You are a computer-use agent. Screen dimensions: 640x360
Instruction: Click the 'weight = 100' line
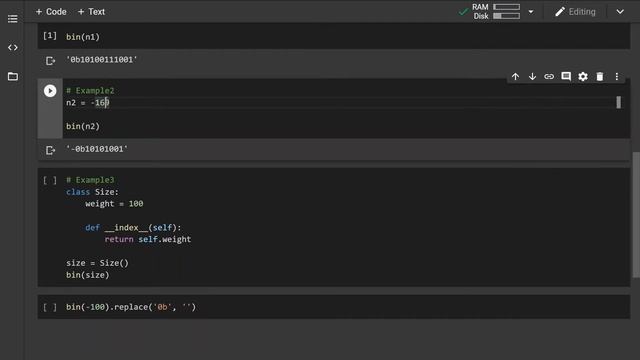pyautogui.click(x=114, y=204)
